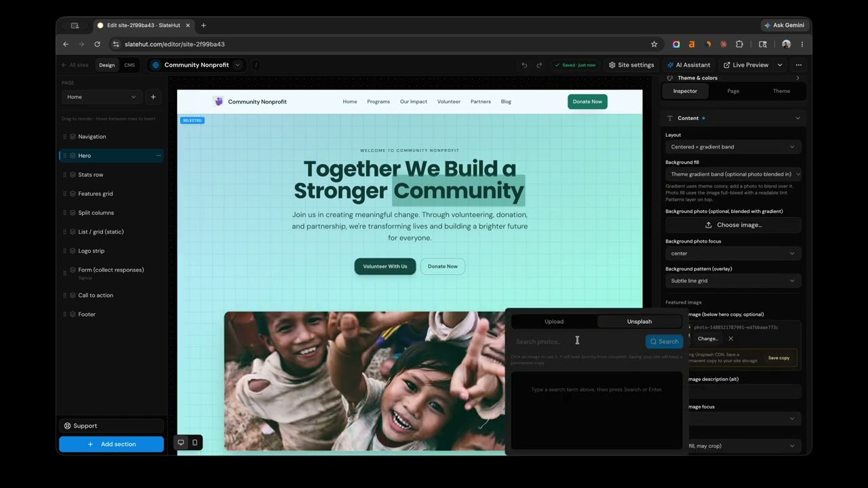This screenshot has width=868, height=488.
Task: Expand Theme & colors section
Action: click(797, 78)
